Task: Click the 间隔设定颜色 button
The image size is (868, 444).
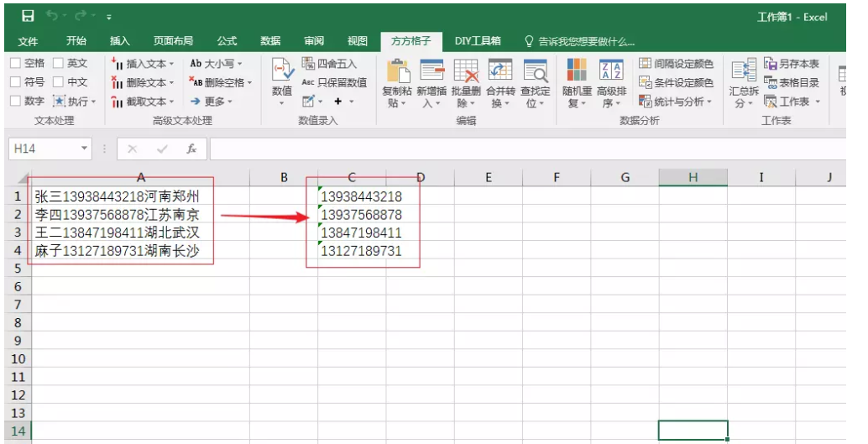Action: pyautogui.click(x=676, y=64)
